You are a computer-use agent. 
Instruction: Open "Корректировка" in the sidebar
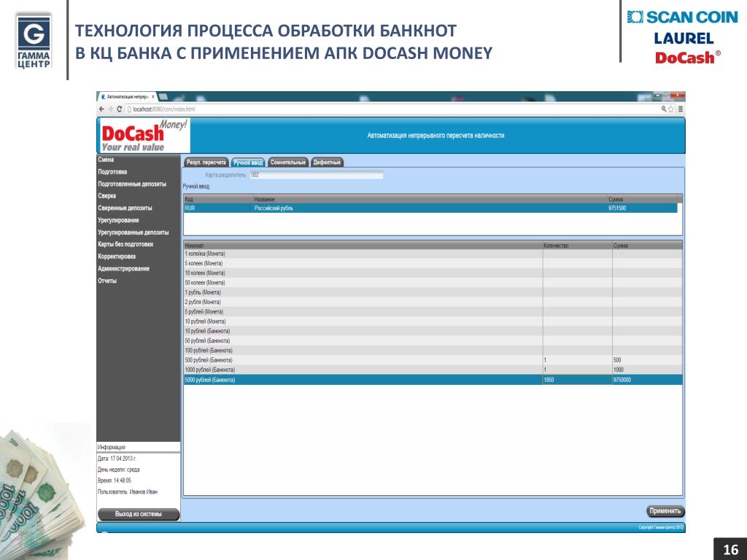[117, 256]
